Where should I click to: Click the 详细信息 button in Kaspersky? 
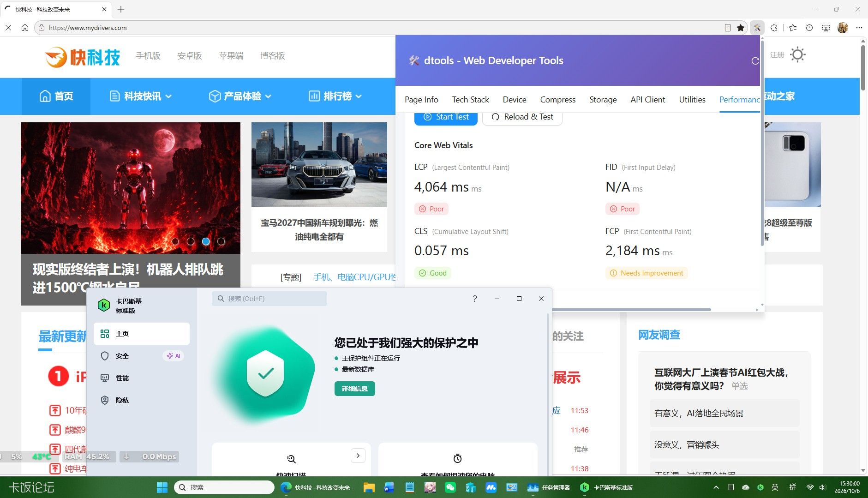pos(355,389)
